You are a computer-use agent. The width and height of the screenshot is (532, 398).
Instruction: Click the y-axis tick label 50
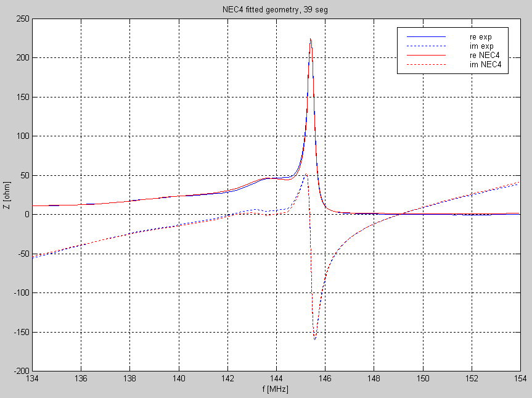point(25,176)
